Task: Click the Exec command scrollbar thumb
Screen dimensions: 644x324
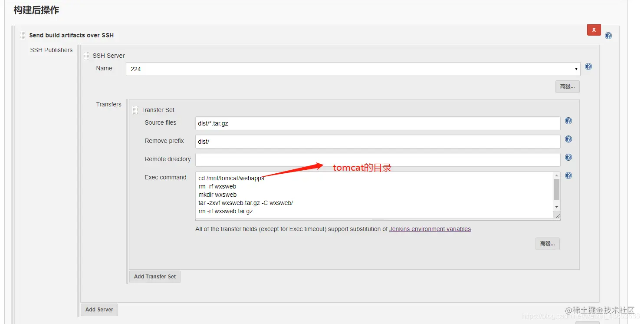Action: (x=556, y=189)
